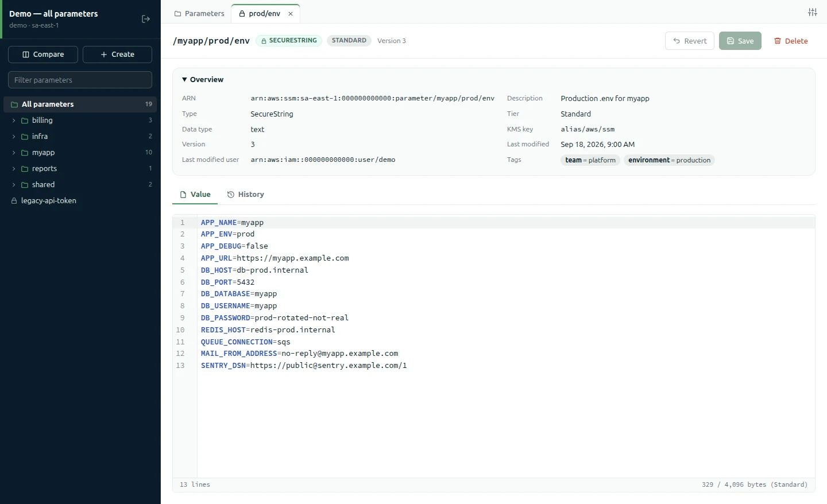Click the folder icon beside shared
The height and width of the screenshot is (504, 827).
click(x=25, y=185)
